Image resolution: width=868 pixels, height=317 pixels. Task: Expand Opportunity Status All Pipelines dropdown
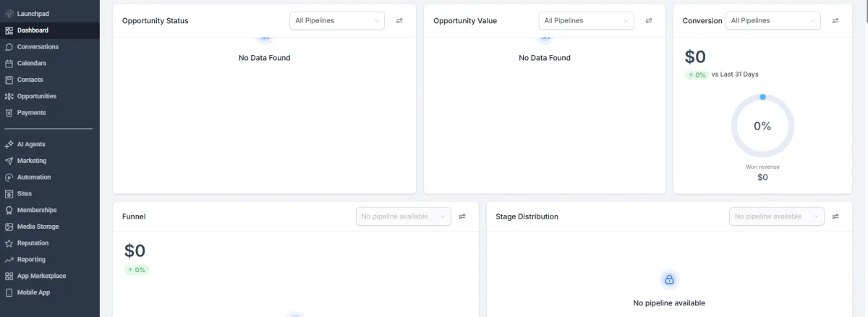(338, 21)
